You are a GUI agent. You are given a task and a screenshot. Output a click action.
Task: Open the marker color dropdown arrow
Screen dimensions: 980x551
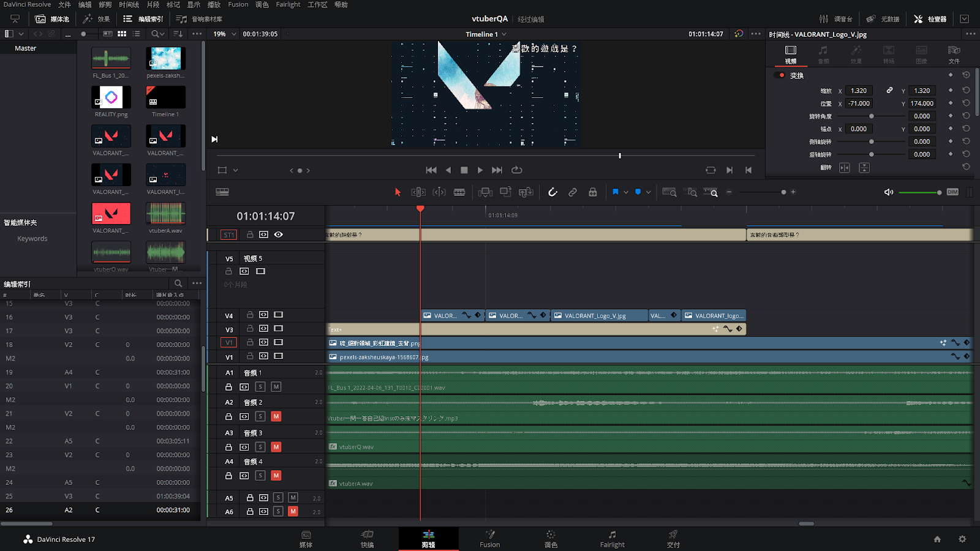648,192
